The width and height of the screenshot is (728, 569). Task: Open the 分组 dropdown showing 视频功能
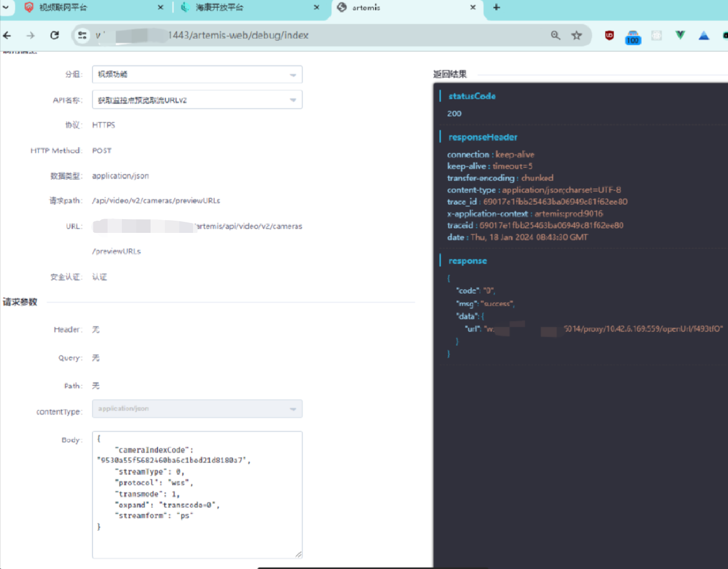tap(197, 74)
